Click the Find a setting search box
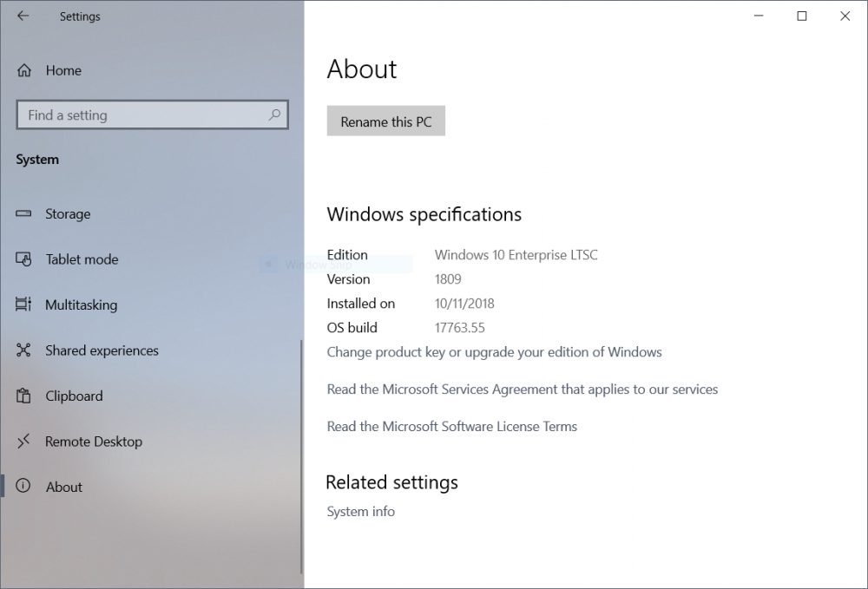This screenshot has width=868, height=589. tap(152, 115)
